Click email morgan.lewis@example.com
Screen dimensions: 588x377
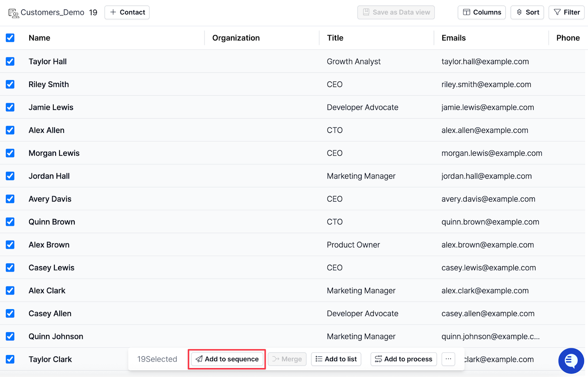coord(492,153)
